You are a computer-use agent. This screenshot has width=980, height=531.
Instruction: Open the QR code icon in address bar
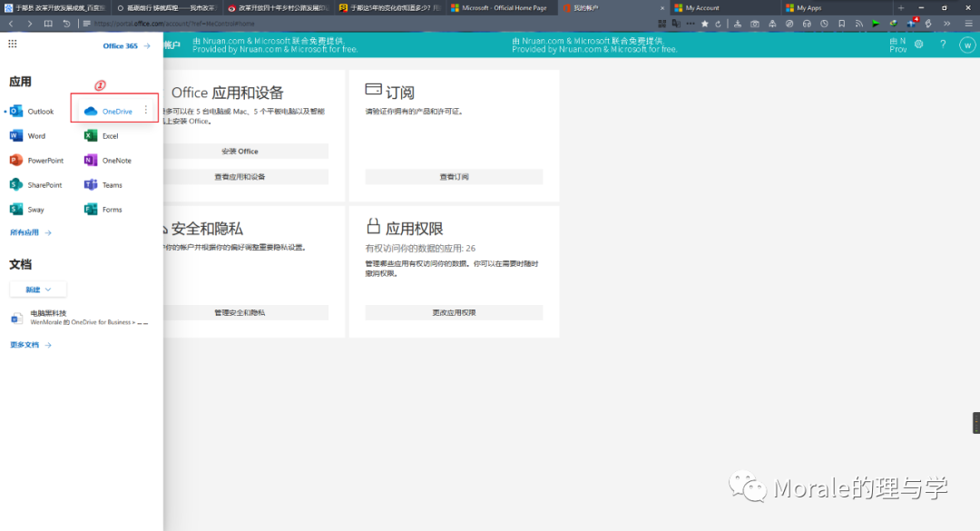click(x=661, y=24)
